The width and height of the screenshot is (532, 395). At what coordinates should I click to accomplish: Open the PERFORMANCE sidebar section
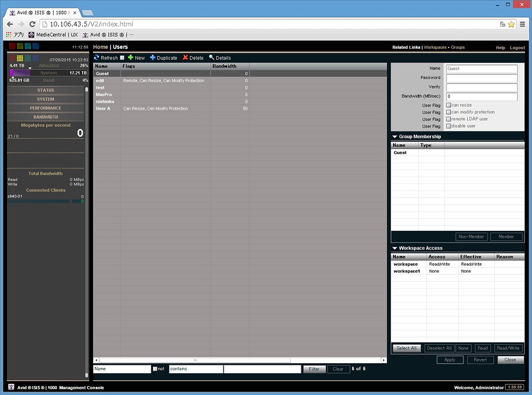[x=46, y=108]
